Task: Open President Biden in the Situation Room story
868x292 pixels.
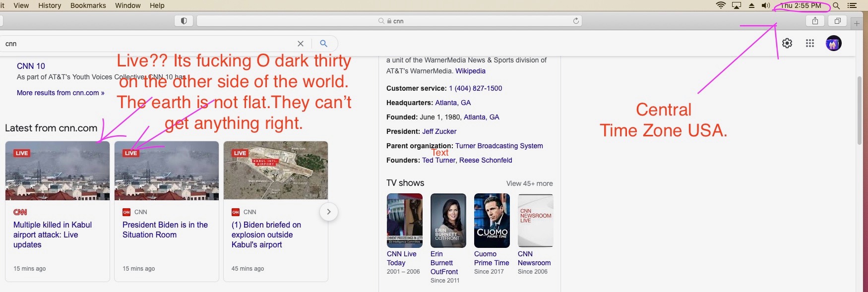Action: 165,230
